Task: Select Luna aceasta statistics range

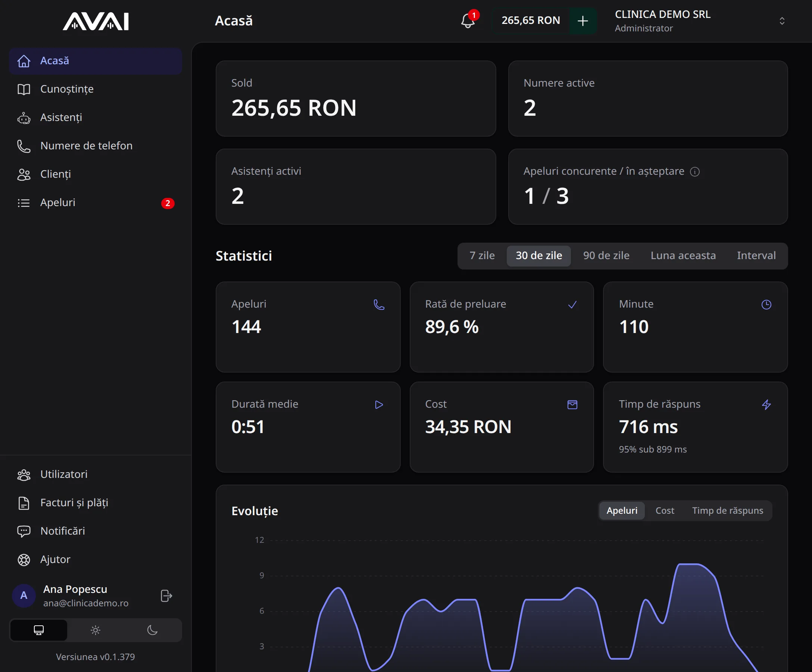Action: (x=683, y=256)
